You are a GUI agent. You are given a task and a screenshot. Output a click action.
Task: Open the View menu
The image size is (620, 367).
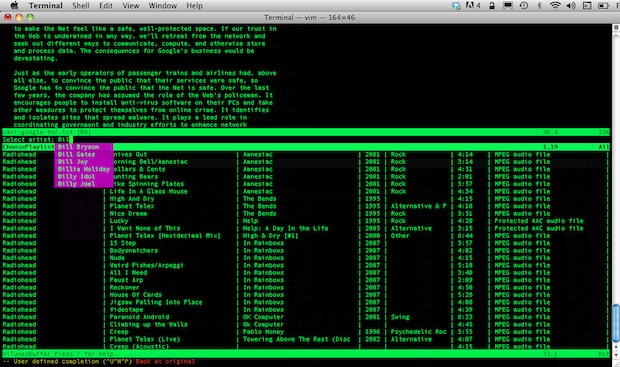click(130, 6)
